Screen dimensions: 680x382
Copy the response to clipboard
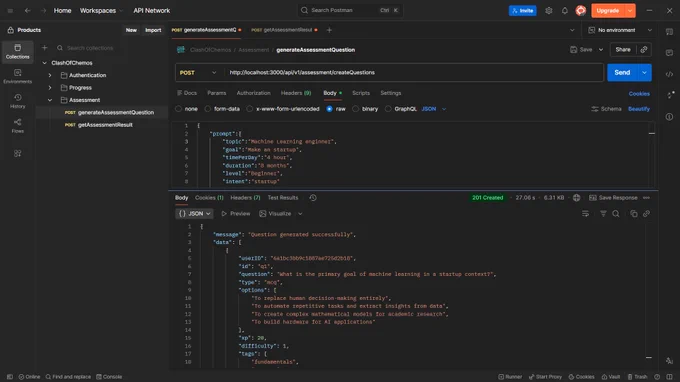[x=634, y=214]
